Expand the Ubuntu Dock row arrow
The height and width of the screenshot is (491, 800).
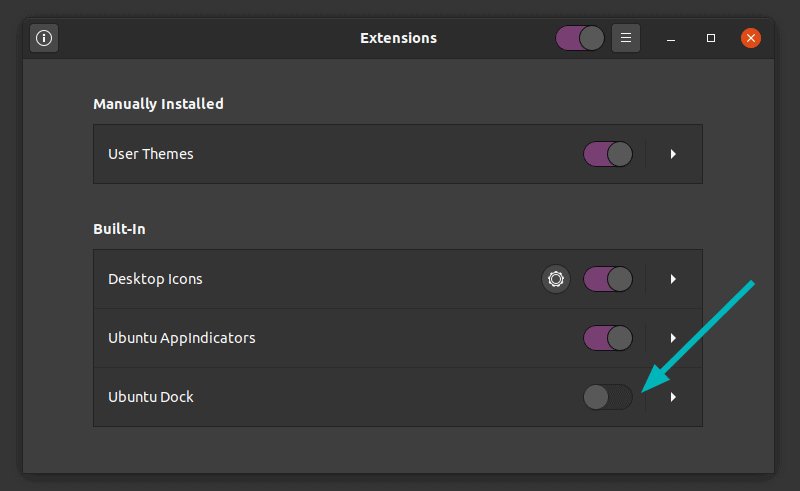coord(673,397)
